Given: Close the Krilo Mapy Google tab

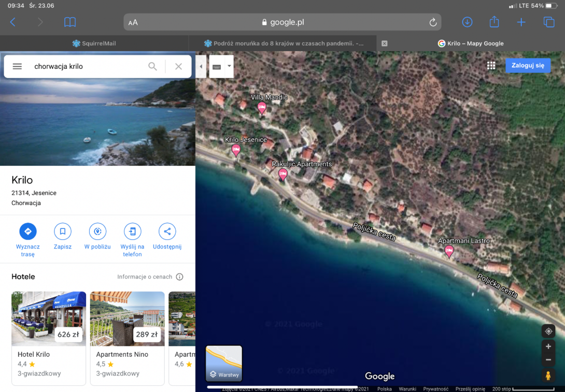Looking at the screenshot, I should 385,43.
